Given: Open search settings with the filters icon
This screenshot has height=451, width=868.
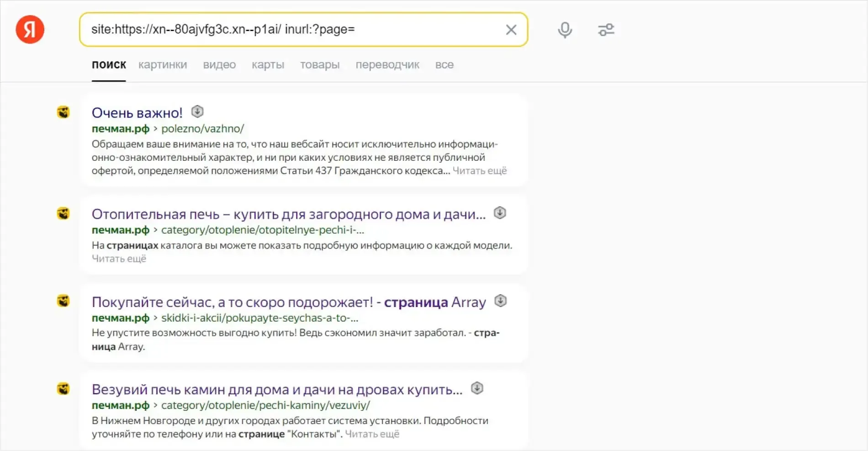Looking at the screenshot, I should (x=606, y=29).
